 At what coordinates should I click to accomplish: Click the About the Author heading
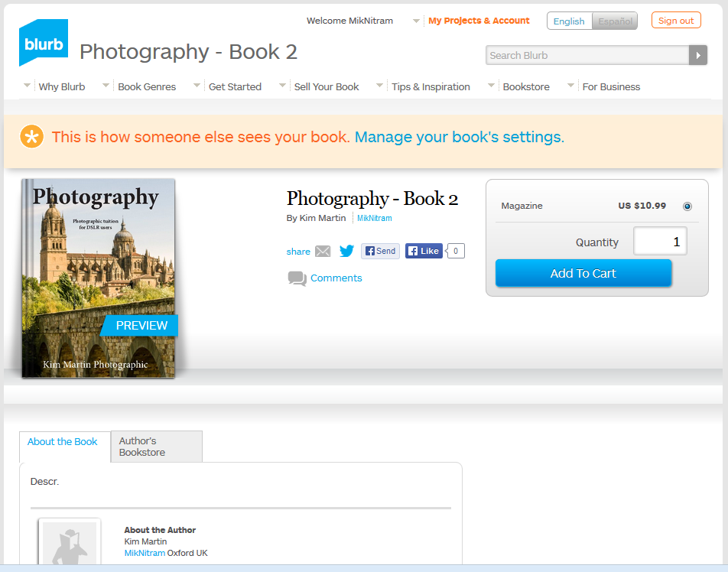pyautogui.click(x=160, y=530)
